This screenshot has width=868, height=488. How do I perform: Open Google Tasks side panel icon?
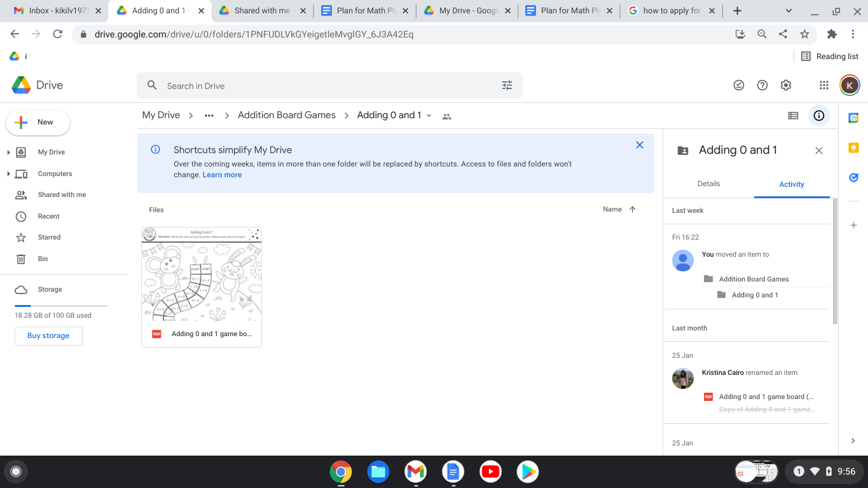click(x=853, y=178)
